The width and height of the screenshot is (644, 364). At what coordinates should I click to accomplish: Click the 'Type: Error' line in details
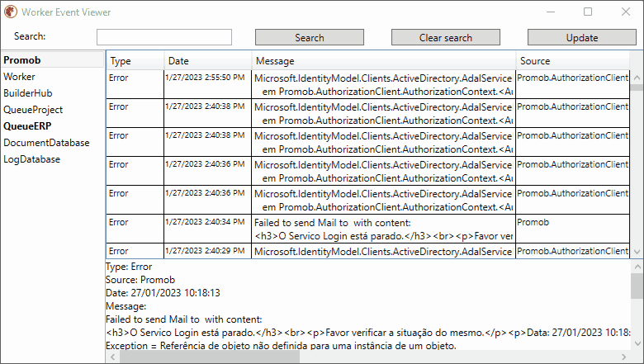click(129, 267)
